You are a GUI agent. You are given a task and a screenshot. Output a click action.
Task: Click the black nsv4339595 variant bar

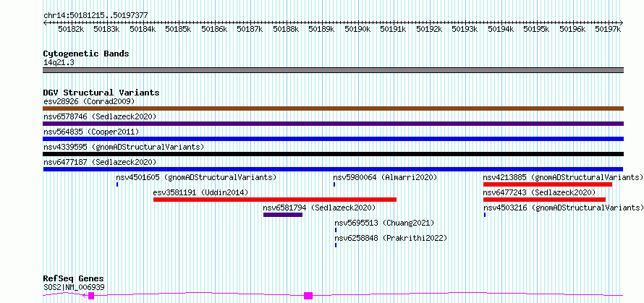tap(333, 154)
